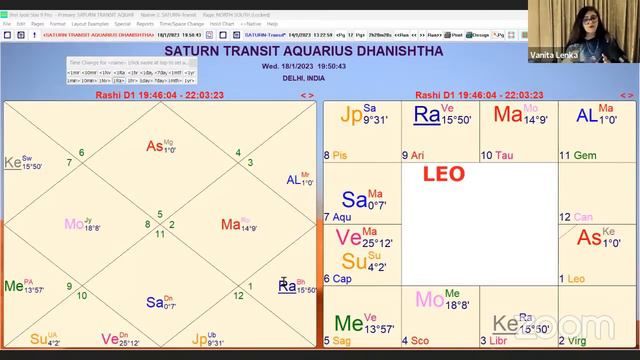Click Ascendant As in North Indian chart
This screenshot has width=640, height=360.
pos(161,146)
